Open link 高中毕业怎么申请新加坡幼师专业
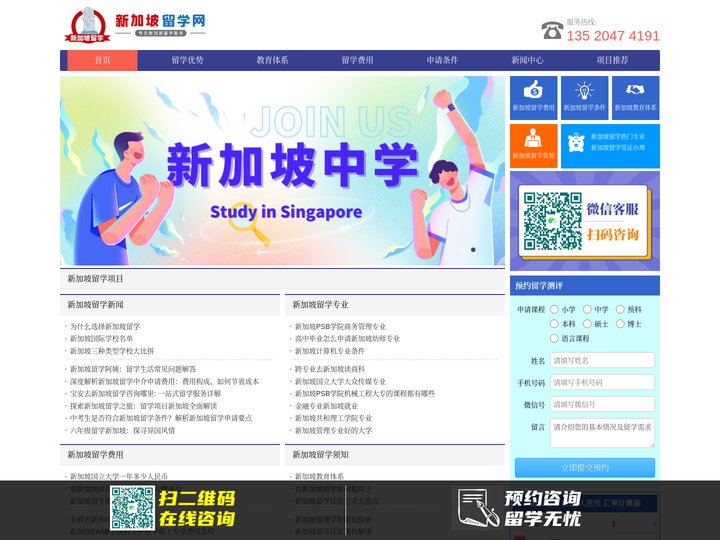 click(347, 338)
